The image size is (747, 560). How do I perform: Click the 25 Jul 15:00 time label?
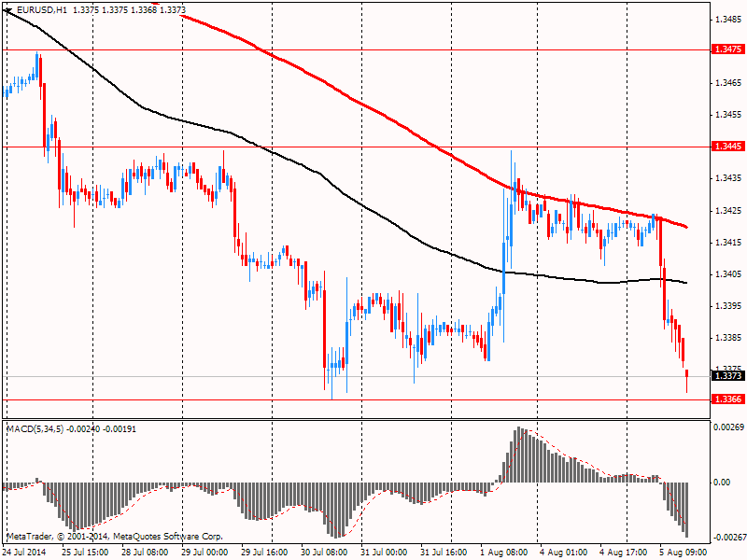coord(85,552)
